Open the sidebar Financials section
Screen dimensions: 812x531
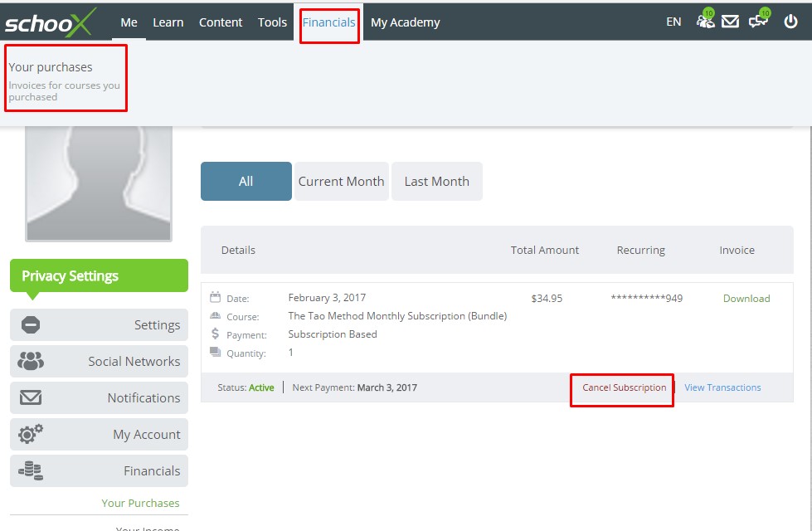coord(99,470)
